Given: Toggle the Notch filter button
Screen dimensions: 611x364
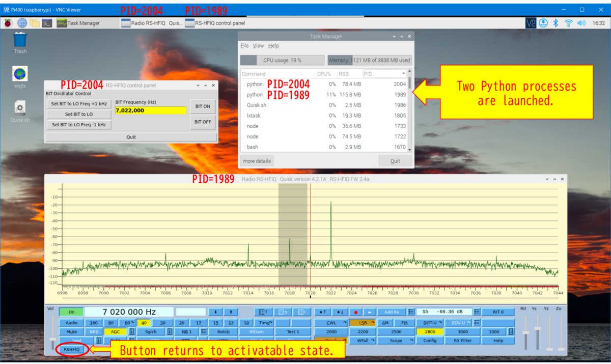Looking at the screenshot, I should (223, 331).
